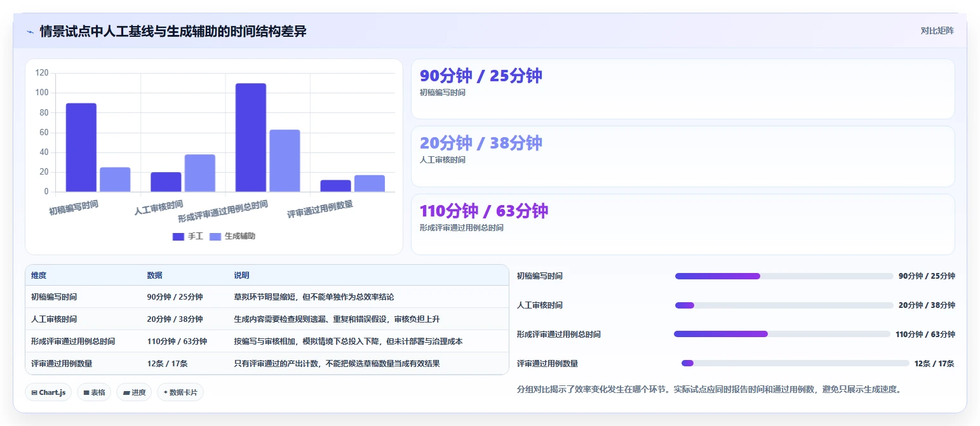Select the 110分钟 / 63分钟 data card
Screen dimensions: 980x426
click(683, 224)
